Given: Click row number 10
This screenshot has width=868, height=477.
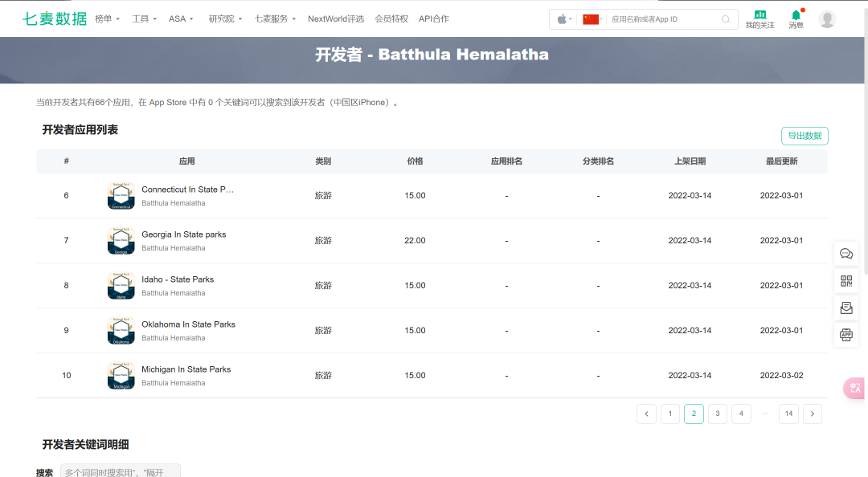Looking at the screenshot, I should point(67,375).
